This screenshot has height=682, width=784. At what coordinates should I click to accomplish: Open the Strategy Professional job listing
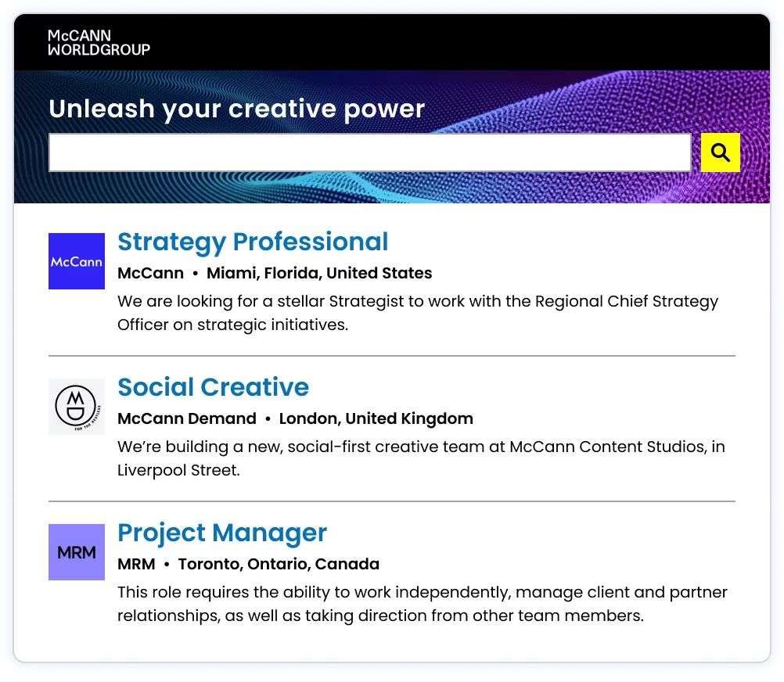[253, 242]
